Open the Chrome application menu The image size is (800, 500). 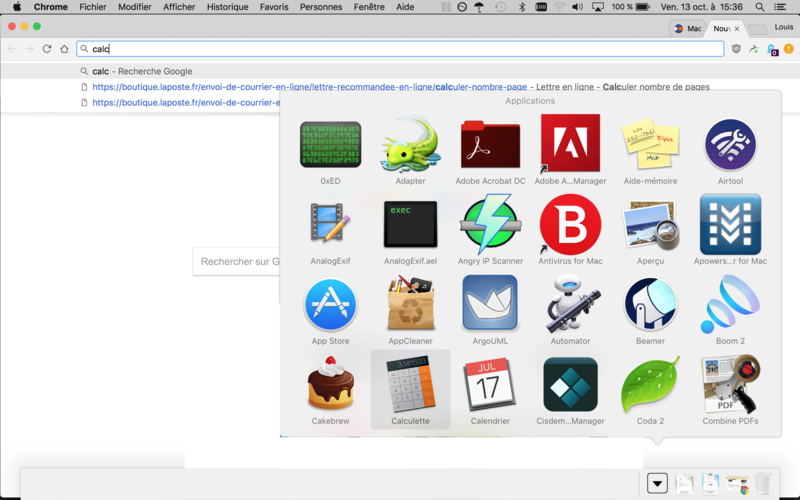click(51, 7)
